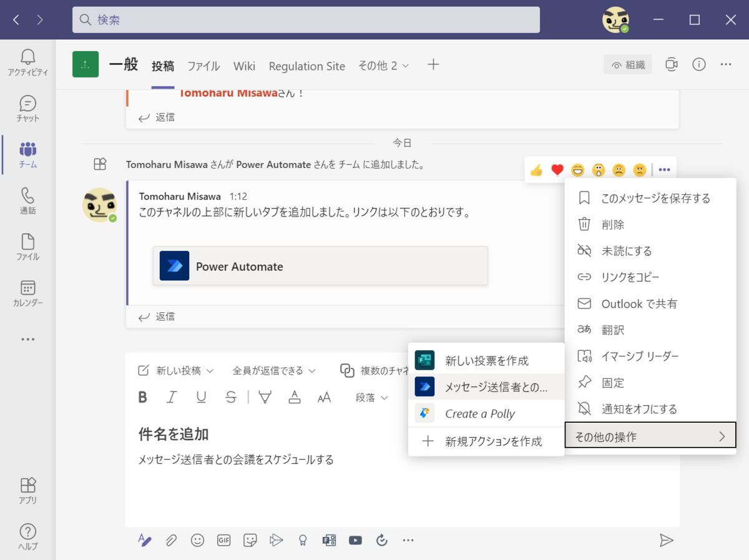749x560 pixels.
Task: Open Files in the left rail
Action: pyautogui.click(x=27, y=248)
